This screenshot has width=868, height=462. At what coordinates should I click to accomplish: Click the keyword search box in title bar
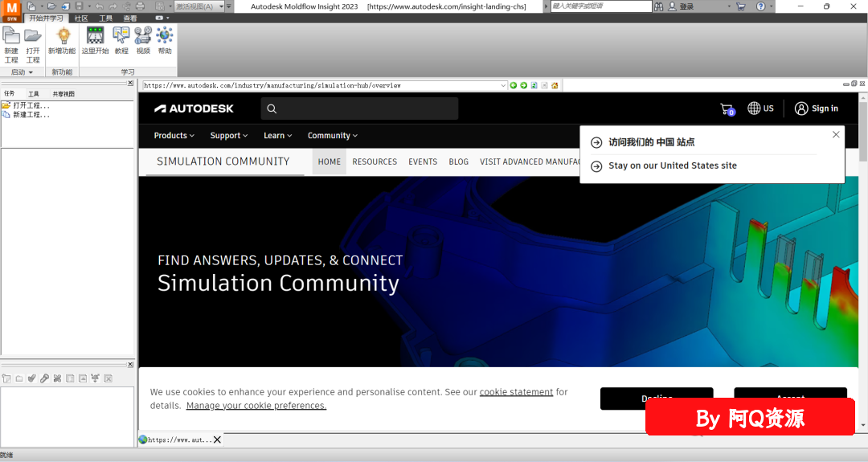point(600,6)
